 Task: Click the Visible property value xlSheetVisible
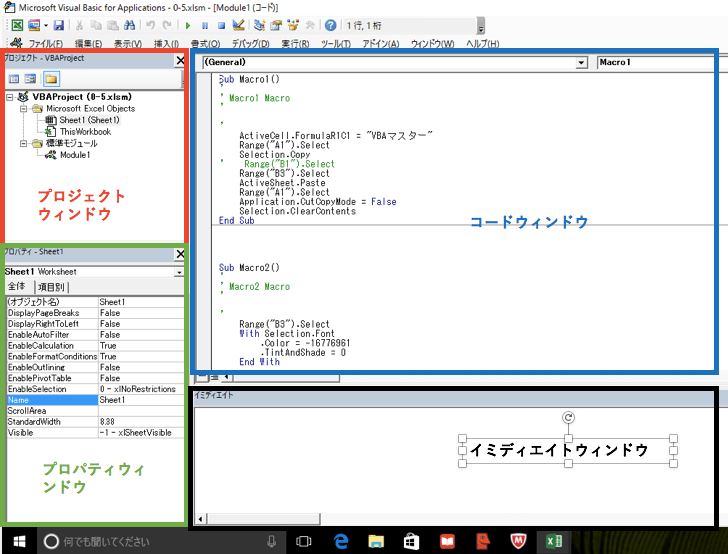pyautogui.click(x=141, y=433)
